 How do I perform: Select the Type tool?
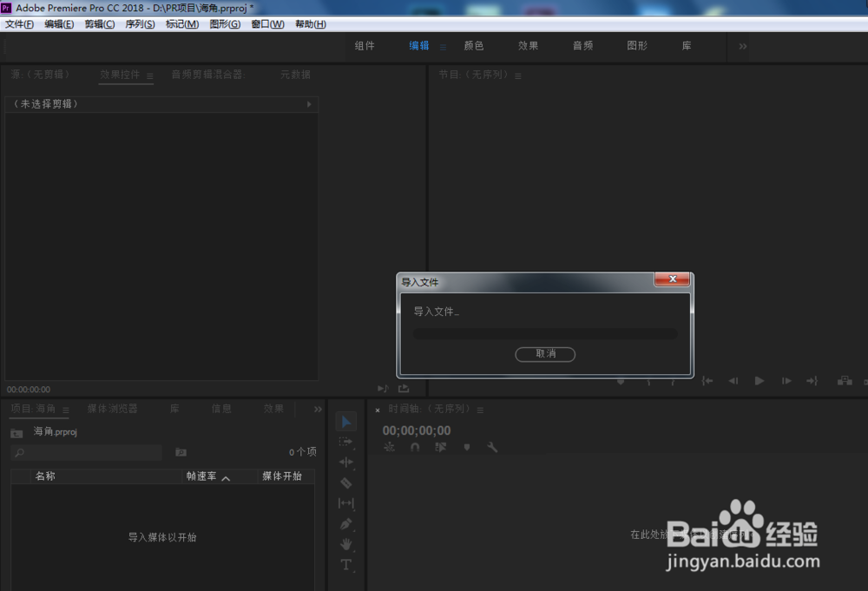[346, 564]
